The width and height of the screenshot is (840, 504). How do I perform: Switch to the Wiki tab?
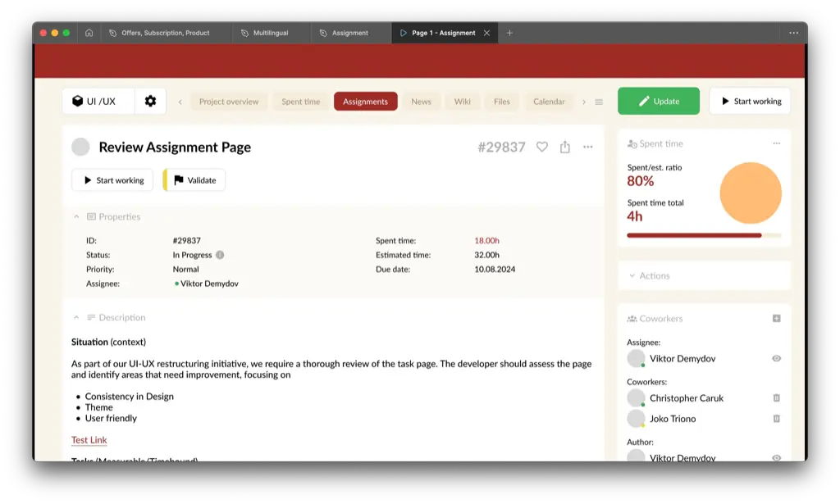[462, 101]
